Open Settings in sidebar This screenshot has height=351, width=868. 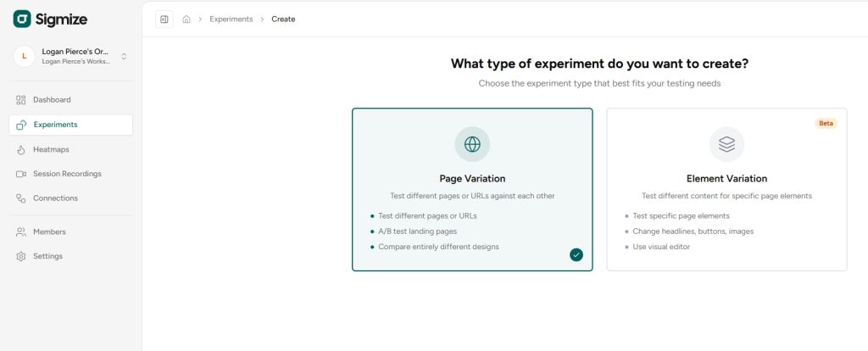71,256
